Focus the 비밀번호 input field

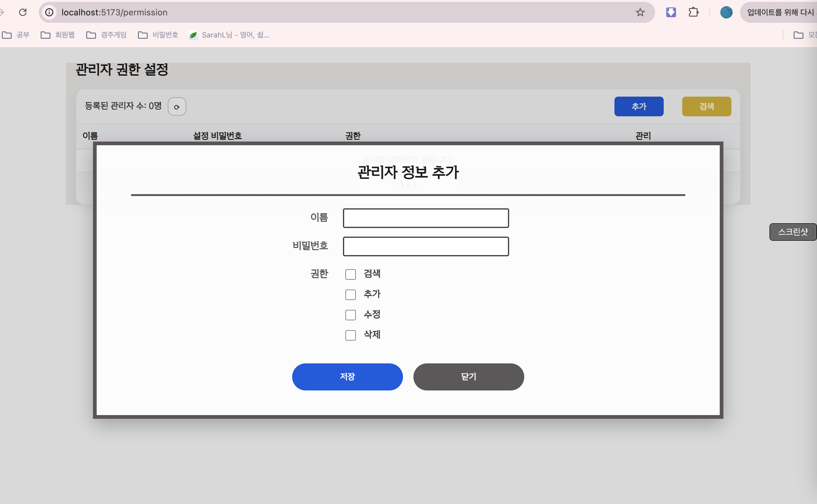coord(426,247)
